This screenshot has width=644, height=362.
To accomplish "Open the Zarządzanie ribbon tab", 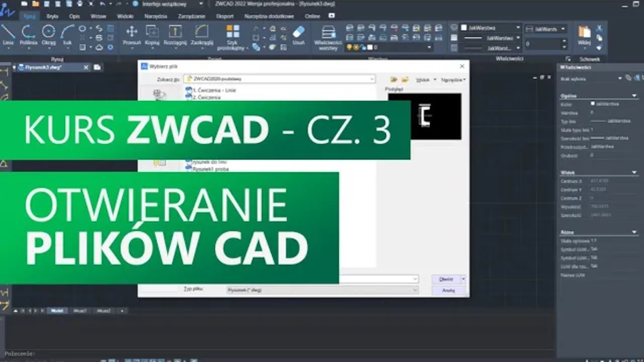I will coord(192,16).
